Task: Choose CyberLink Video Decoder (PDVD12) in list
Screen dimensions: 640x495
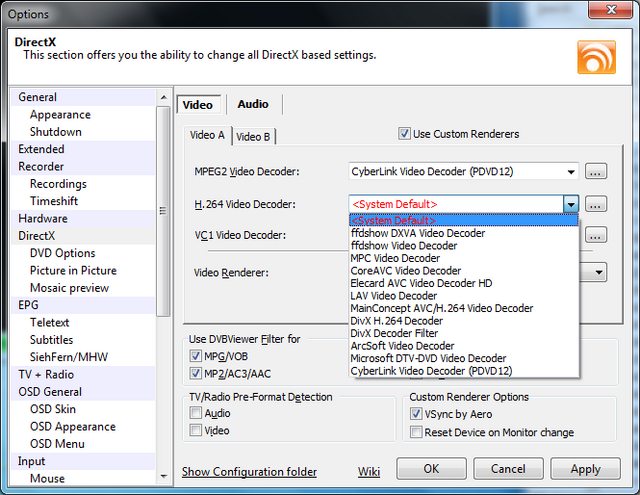Action: tap(464, 371)
